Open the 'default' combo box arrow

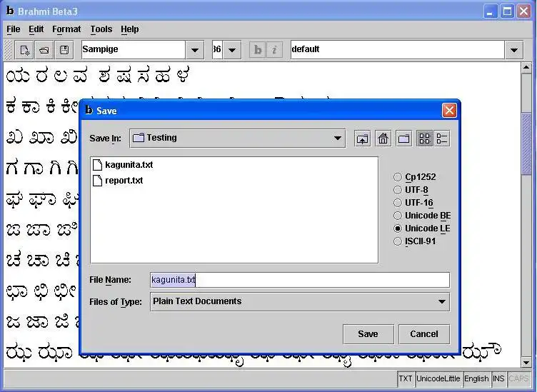[513, 50]
